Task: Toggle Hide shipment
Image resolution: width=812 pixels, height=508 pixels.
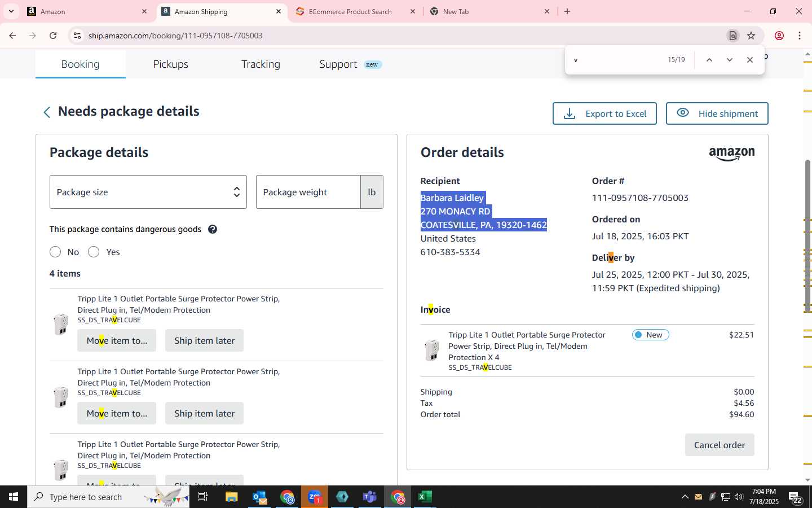Action: (717, 113)
